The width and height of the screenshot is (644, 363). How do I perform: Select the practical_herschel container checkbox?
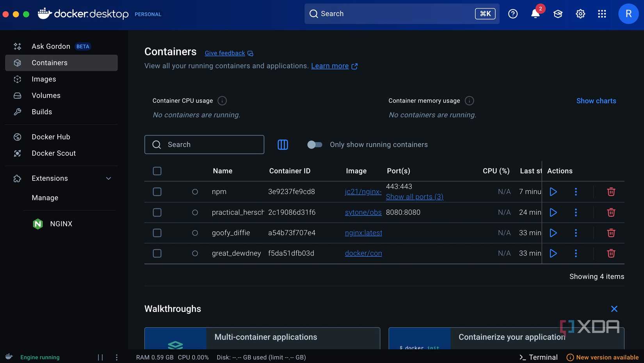[157, 212]
